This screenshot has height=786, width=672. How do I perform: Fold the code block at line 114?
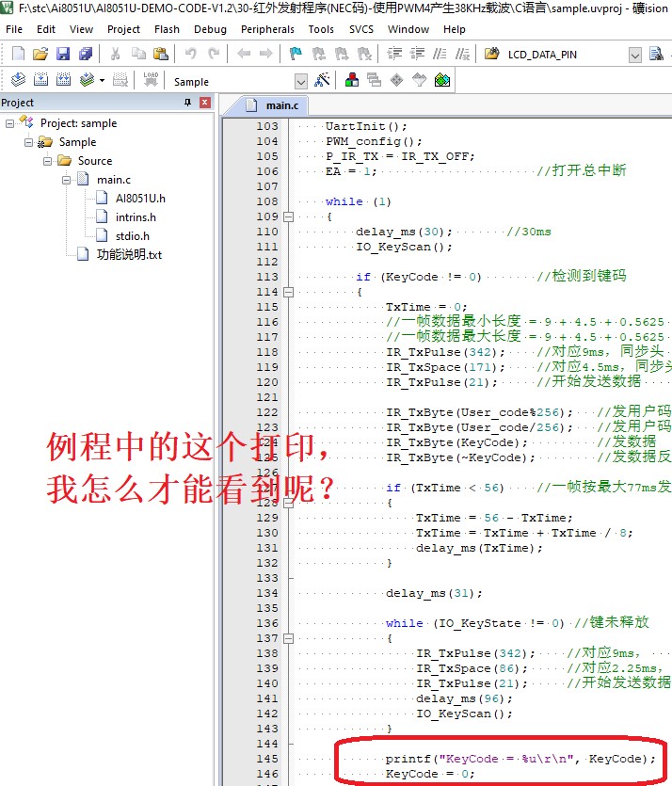coord(288,292)
